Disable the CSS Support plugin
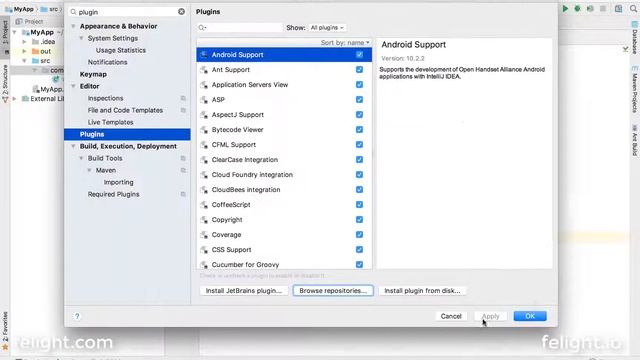This screenshot has height=360, width=640. tap(359, 249)
